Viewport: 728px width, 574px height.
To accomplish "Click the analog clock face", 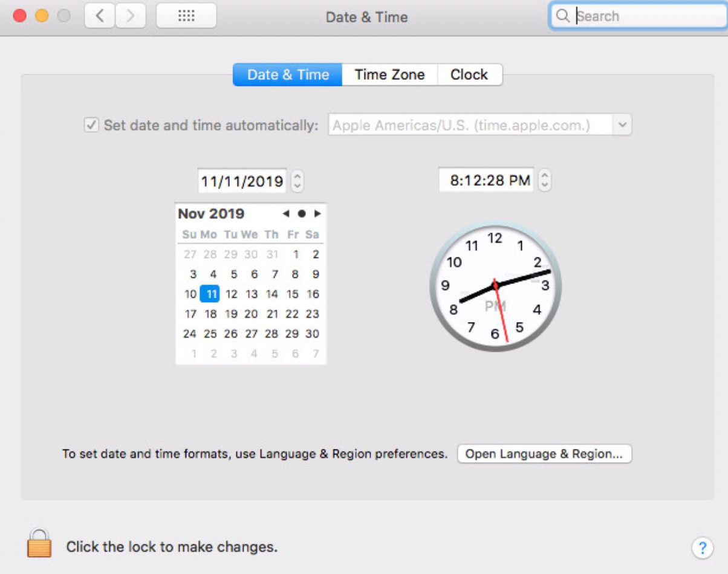I will click(495, 286).
